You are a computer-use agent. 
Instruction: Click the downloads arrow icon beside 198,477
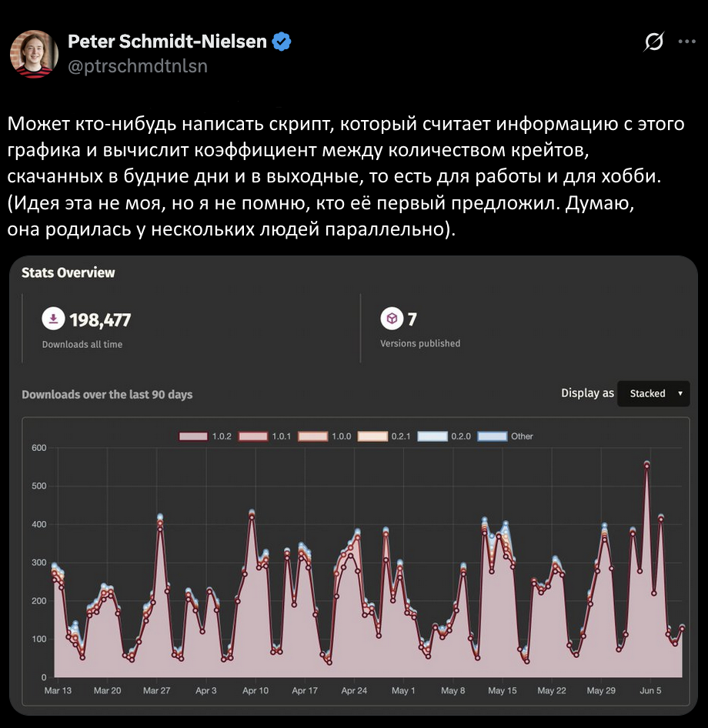pyautogui.click(x=52, y=319)
